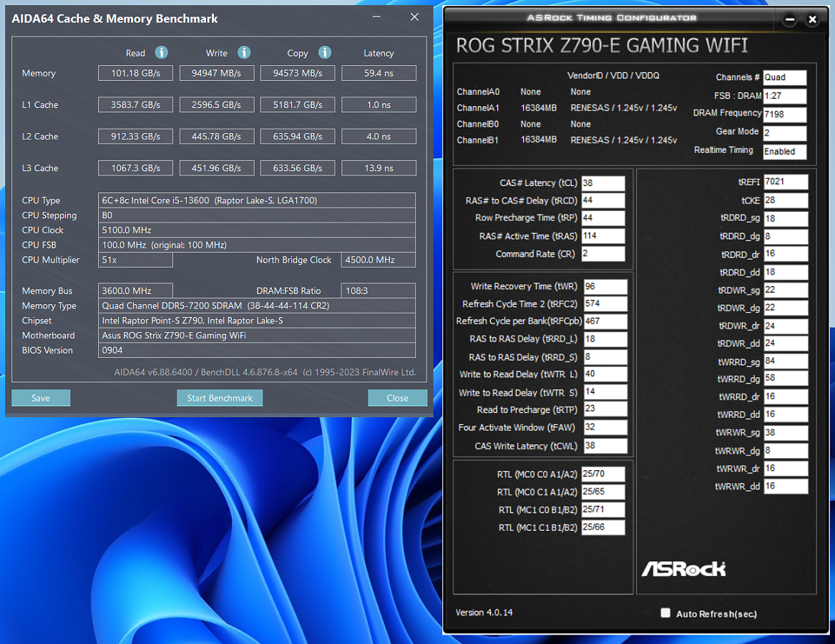835x644 pixels.
Task: Select the RTL (MC1 C1 B1/B2) field
Action: point(603,527)
